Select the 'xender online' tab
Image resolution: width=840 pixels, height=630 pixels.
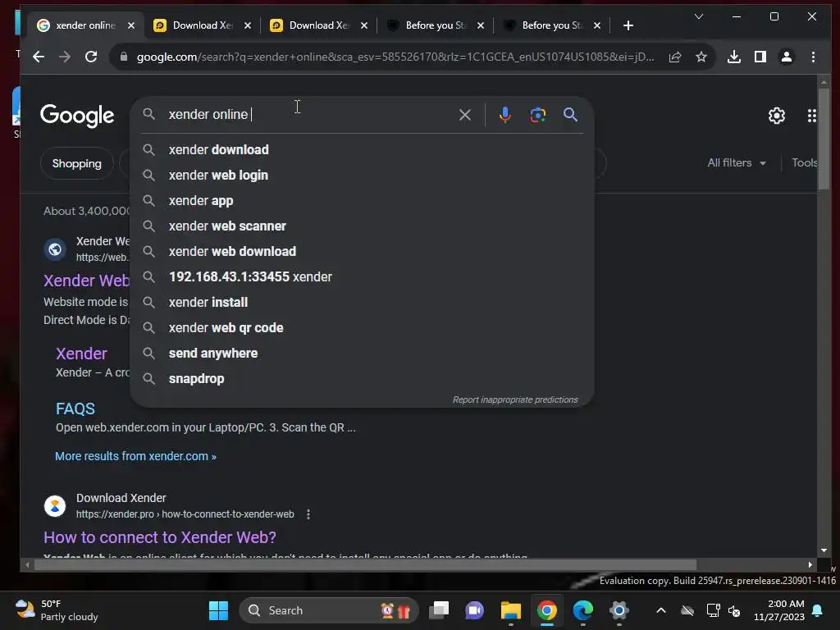point(85,25)
